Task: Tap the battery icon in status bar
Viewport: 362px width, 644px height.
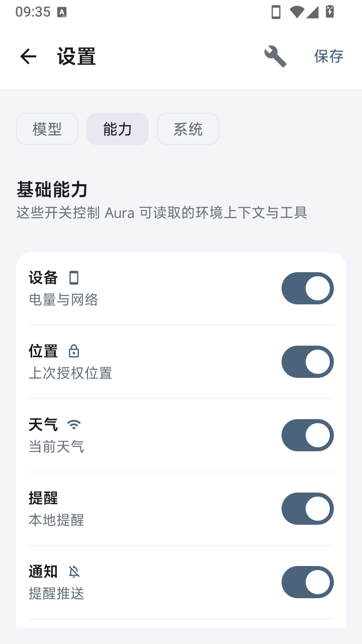Action: (x=330, y=12)
